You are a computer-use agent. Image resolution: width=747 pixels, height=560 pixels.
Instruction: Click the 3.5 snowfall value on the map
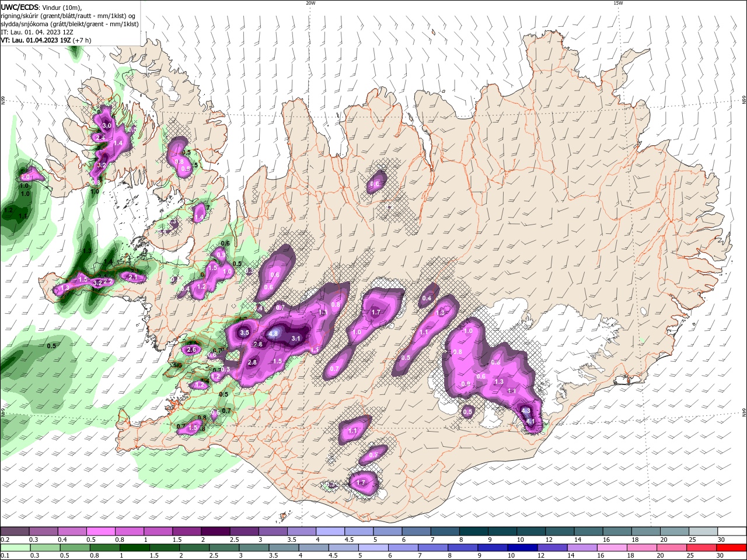245,332
